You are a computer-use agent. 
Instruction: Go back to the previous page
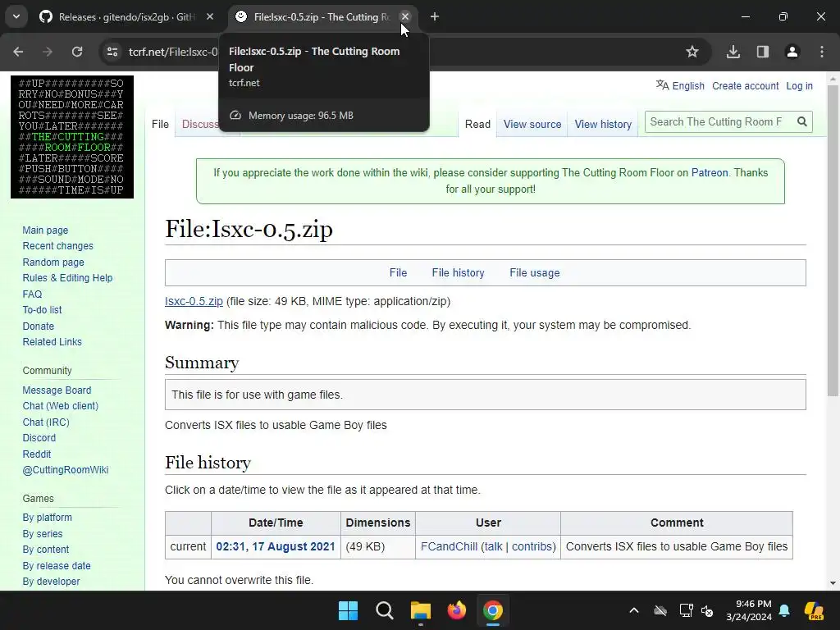pyautogui.click(x=18, y=52)
